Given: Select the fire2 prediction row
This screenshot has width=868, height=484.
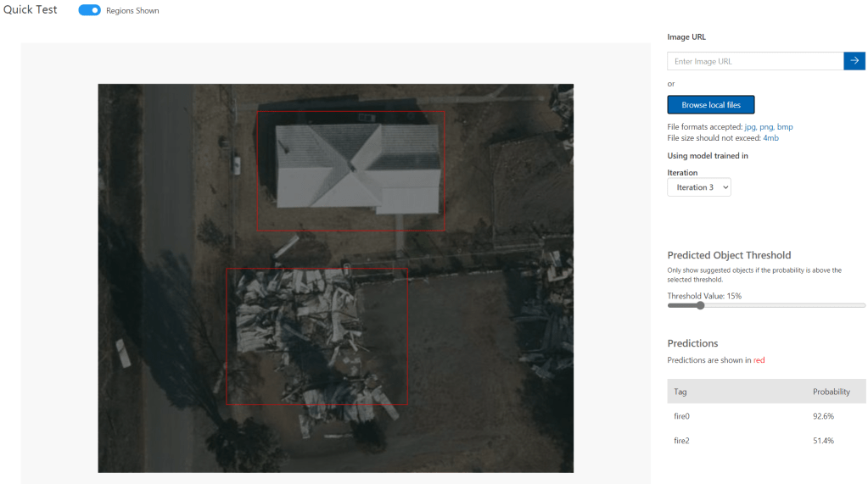Looking at the screenshot, I should [x=765, y=441].
